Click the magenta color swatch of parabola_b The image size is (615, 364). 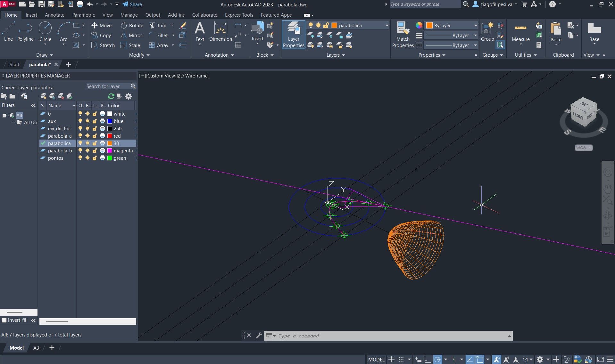click(110, 151)
